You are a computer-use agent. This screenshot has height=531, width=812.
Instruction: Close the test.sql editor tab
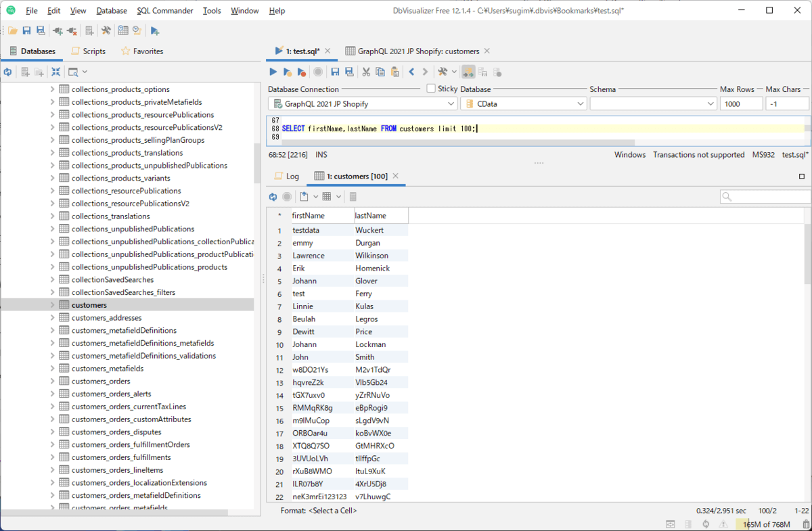click(328, 51)
